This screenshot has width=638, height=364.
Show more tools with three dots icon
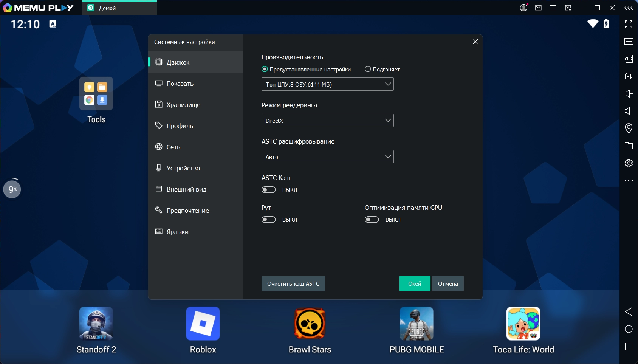click(x=629, y=181)
